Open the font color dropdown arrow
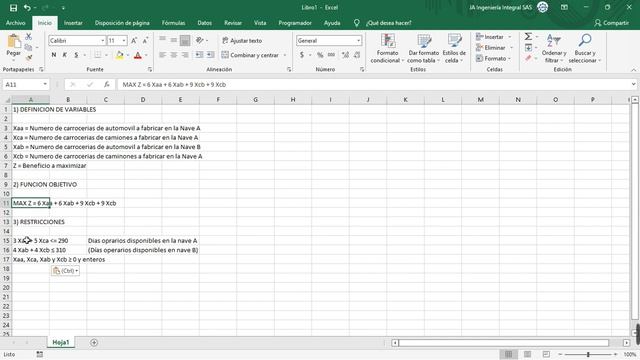This screenshot has width=640, height=360. pos(146,55)
